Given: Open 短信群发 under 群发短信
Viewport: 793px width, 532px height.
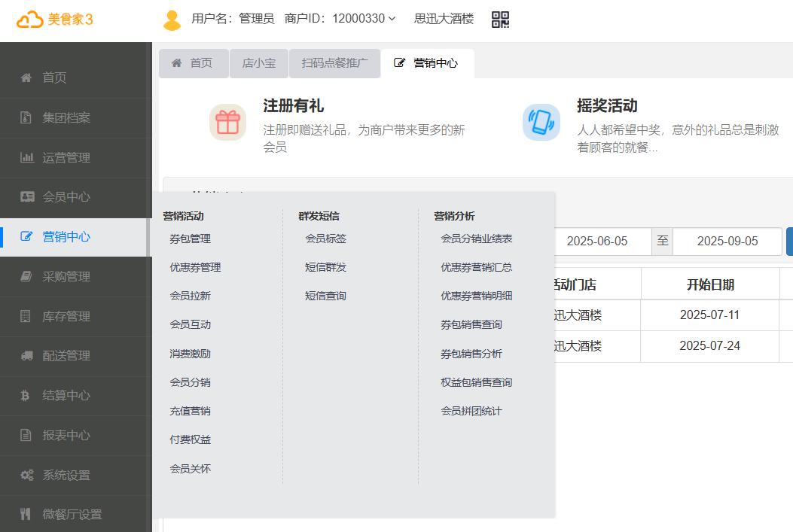Looking at the screenshot, I should pyautogui.click(x=325, y=267).
